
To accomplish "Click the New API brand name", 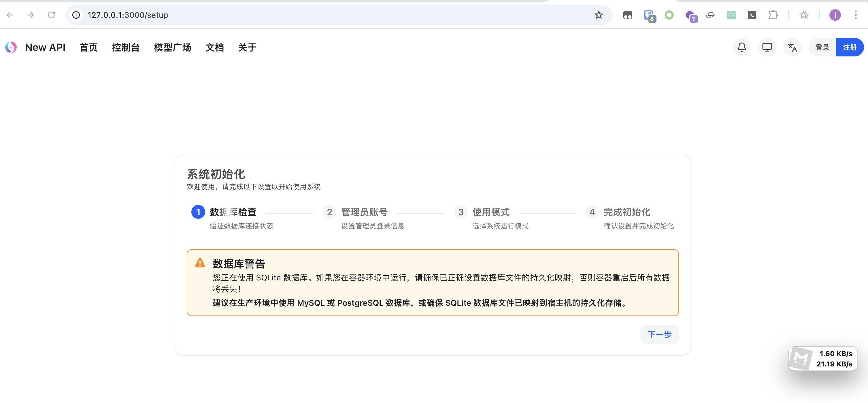I will click(45, 47).
